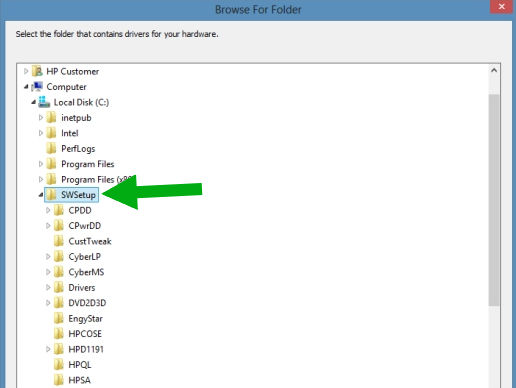
Task: Select the HPSA folder name
Action: 79,380
